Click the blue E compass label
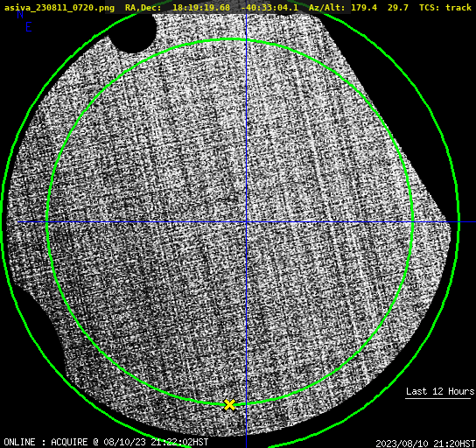This screenshot has height=448, width=476. [x=29, y=27]
